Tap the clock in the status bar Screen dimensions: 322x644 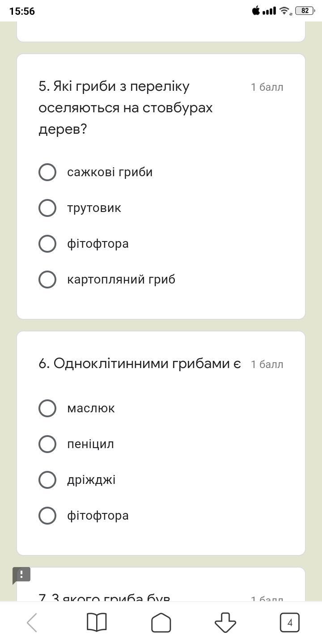point(22,11)
